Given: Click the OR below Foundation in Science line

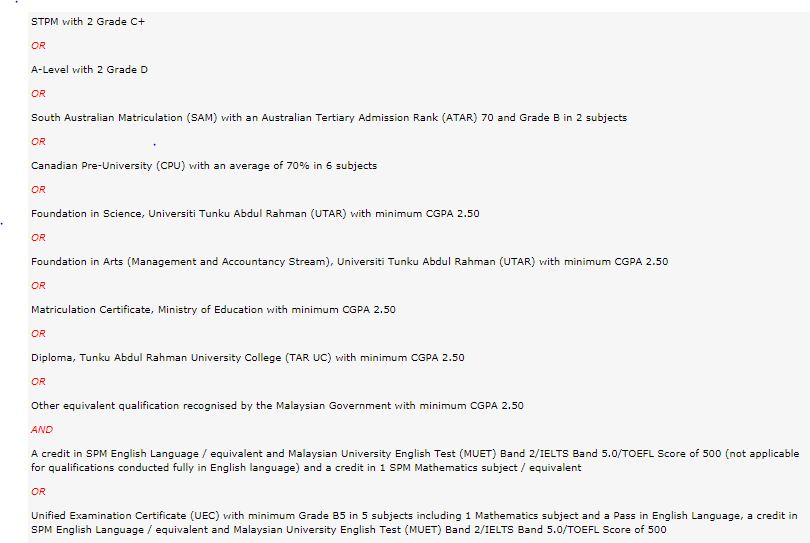Looking at the screenshot, I should point(38,238).
